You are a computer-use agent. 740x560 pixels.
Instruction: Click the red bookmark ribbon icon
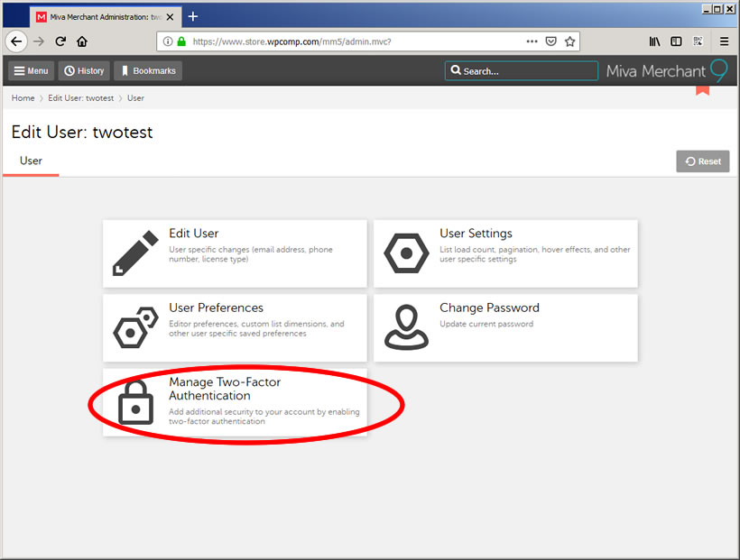[702, 89]
